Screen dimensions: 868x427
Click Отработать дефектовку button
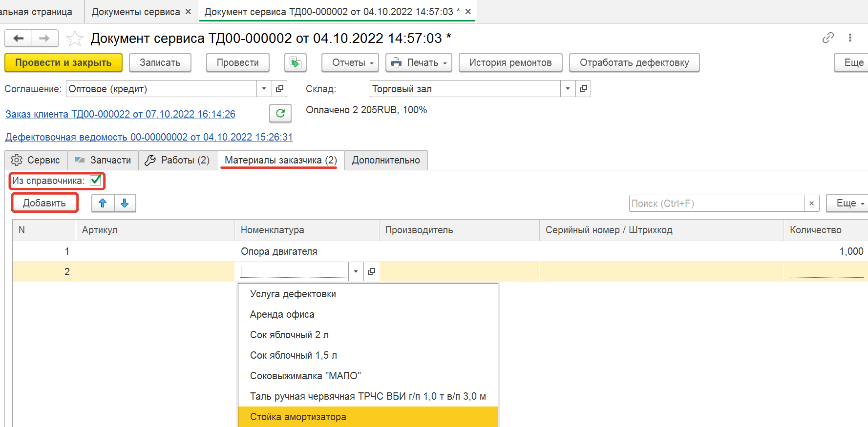tap(635, 62)
